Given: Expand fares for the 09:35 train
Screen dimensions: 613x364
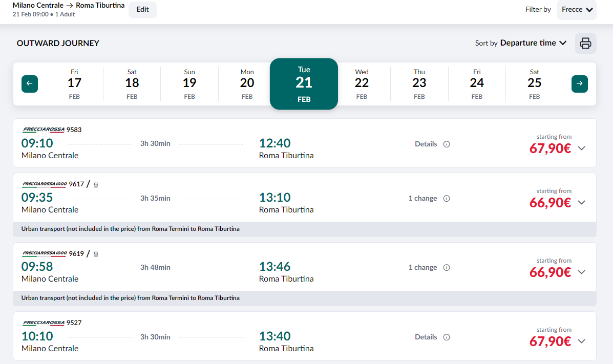Looking at the screenshot, I should (581, 203).
